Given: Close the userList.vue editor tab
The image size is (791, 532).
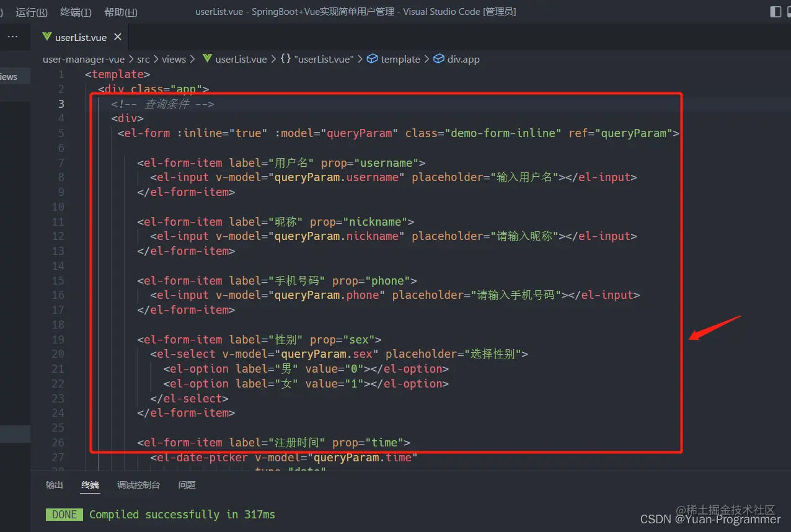Looking at the screenshot, I should [118, 37].
